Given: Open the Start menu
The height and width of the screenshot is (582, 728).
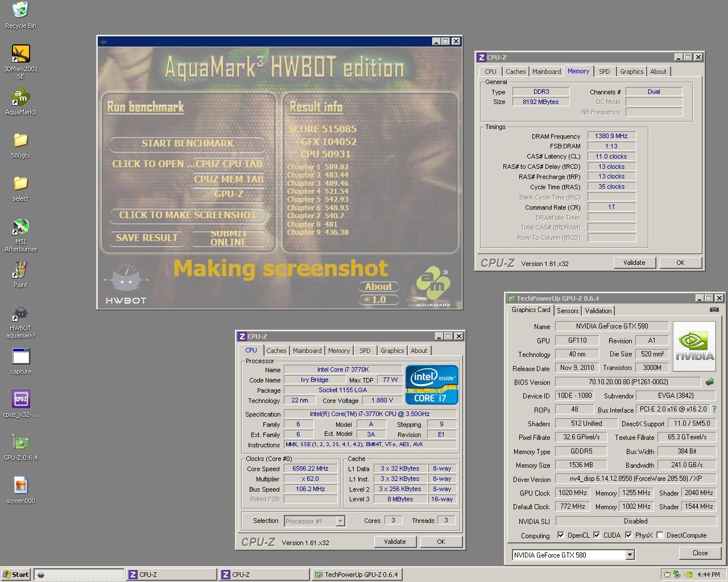Looking at the screenshot, I should point(16,575).
